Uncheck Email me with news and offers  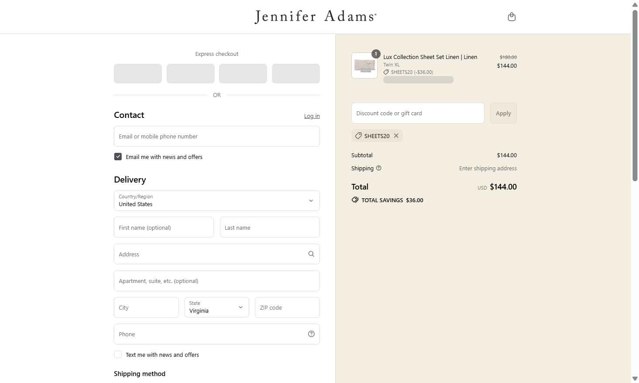pyautogui.click(x=118, y=156)
